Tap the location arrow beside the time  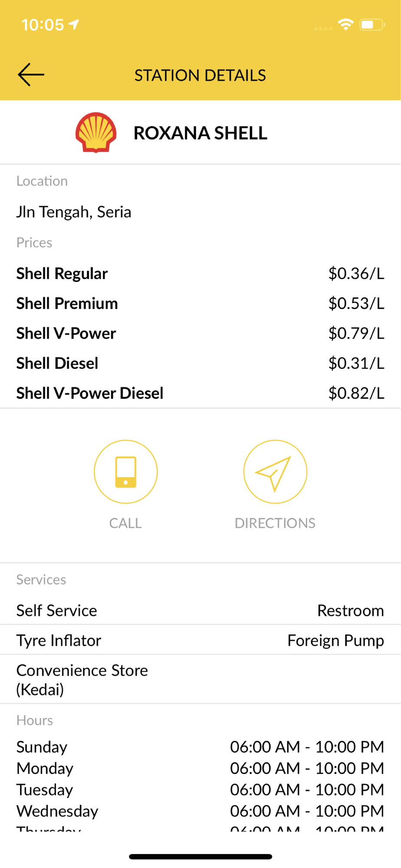(74, 24)
